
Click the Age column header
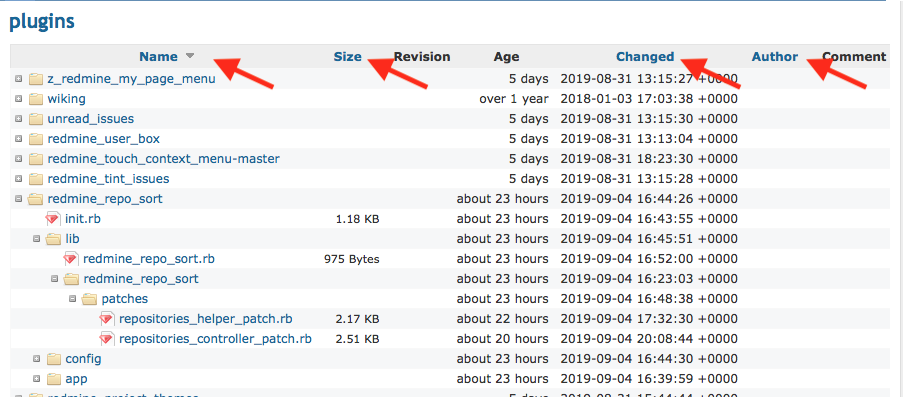coord(506,56)
